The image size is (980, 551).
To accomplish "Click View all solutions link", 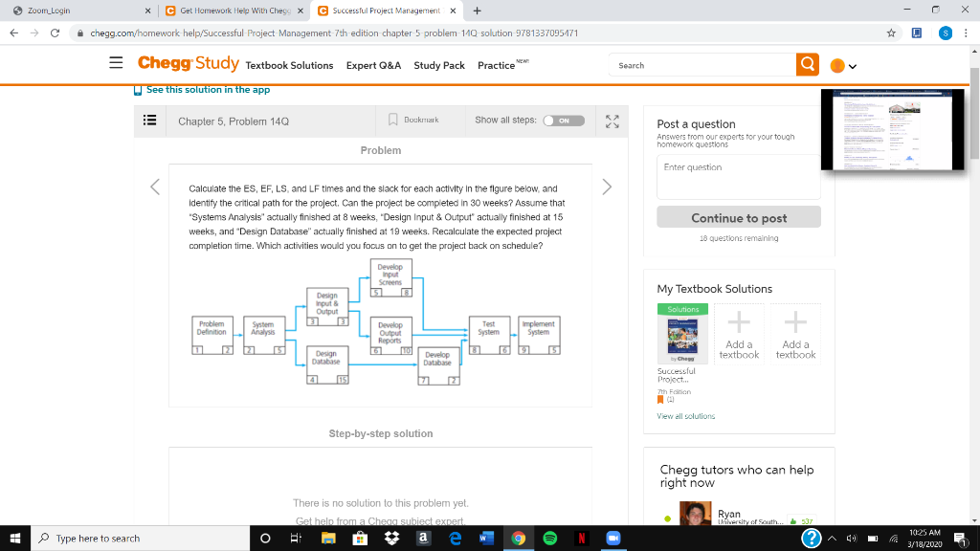I will tap(685, 416).
